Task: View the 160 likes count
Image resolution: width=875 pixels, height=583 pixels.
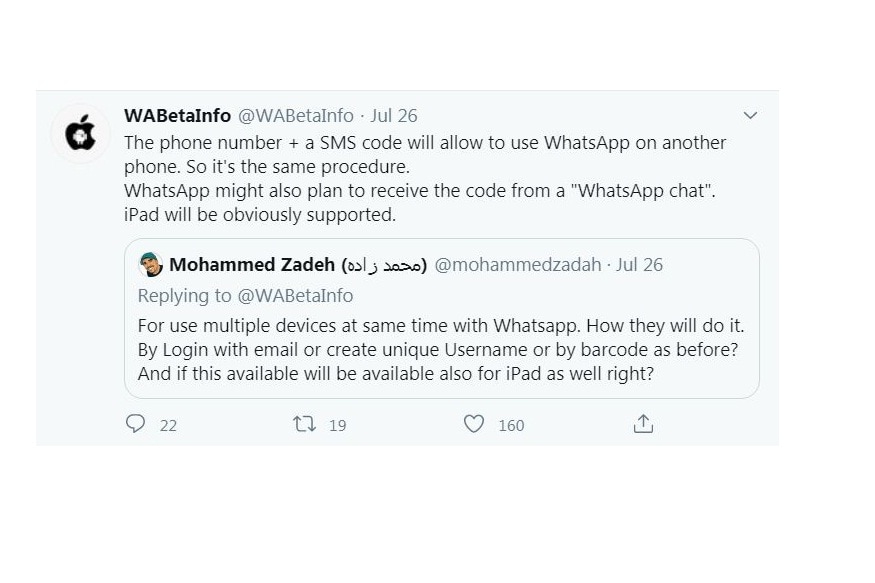Action: tap(511, 426)
